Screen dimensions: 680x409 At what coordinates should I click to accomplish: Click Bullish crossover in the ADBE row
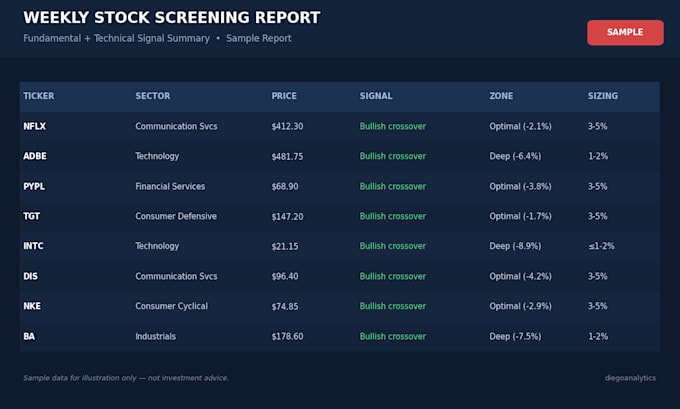[393, 156]
